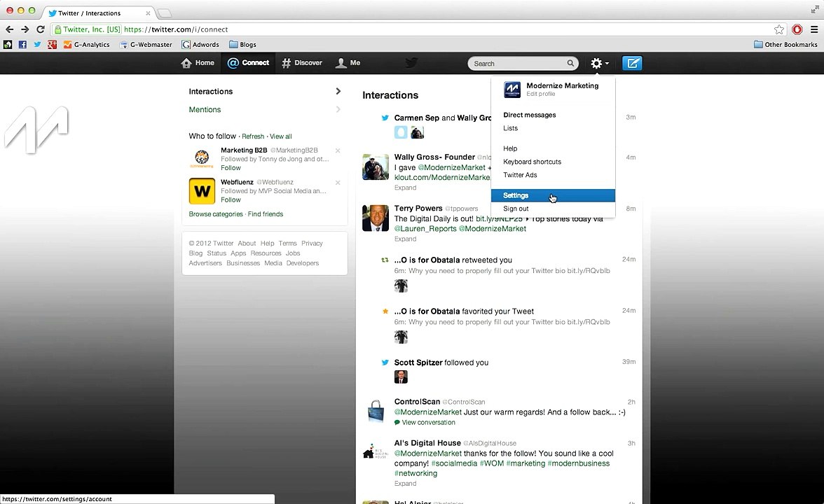Click the browser address bar
The width and height of the screenshot is (824, 504).
click(410, 29)
